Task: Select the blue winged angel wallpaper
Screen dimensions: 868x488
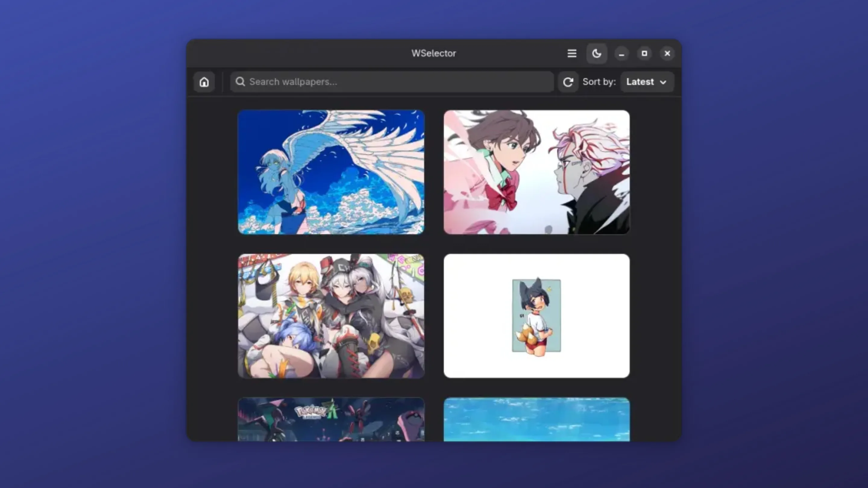Action: click(331, 172)
